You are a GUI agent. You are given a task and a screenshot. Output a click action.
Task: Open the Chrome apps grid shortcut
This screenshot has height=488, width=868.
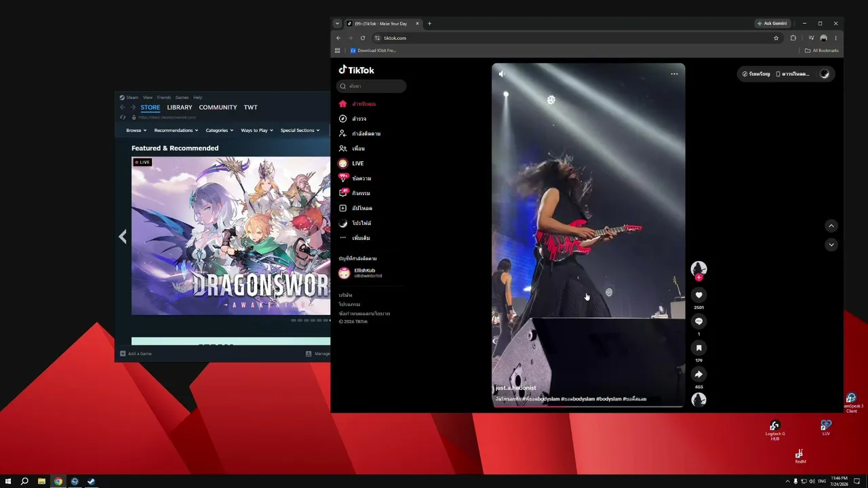point(337,51)
